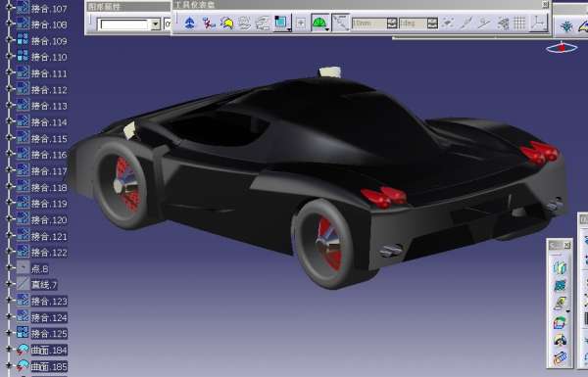Screen dimensions: 588x377
Task: Expand the 接合.112 tree node
Action: (x=9, y=88)
